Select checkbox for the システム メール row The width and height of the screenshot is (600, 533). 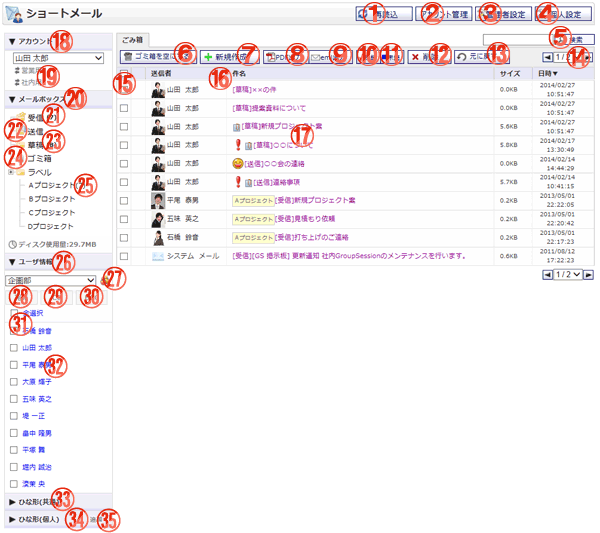coord(124,256)
